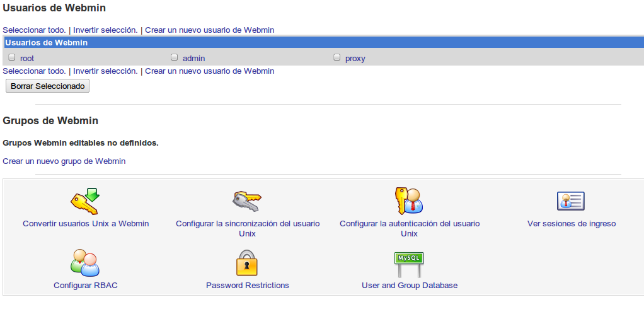Click the Configurar RBAC people icon
This screenshot has height=319, width=644.
click(85, 263)
